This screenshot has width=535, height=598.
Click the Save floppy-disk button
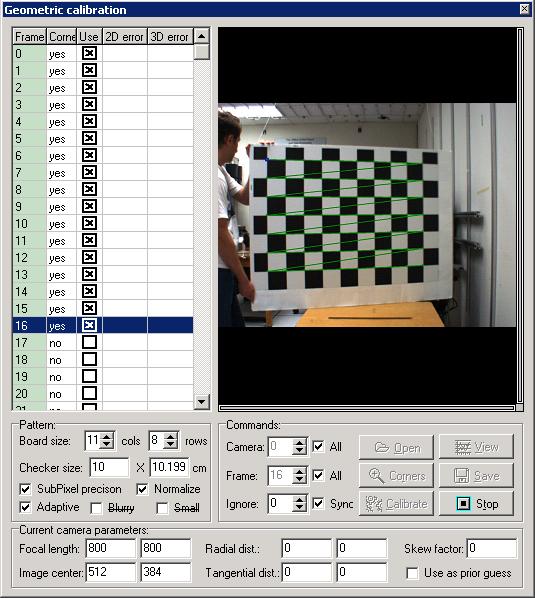[x=476, y=475]
